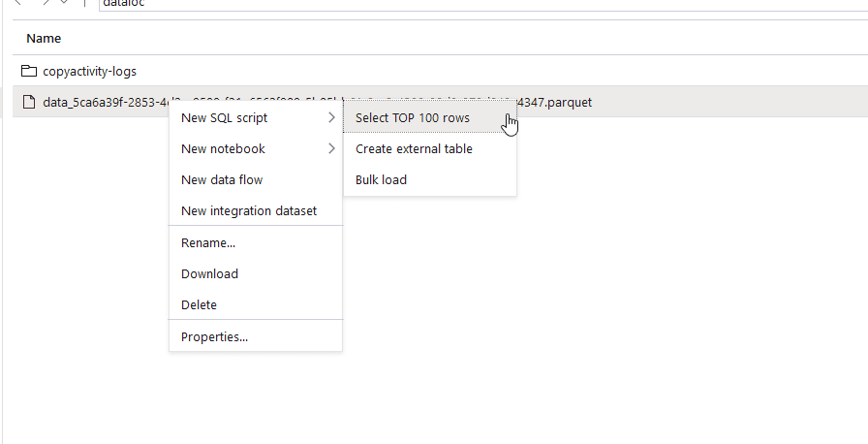
Task: Download the selected parquet file
Action: tap(209, 274)
